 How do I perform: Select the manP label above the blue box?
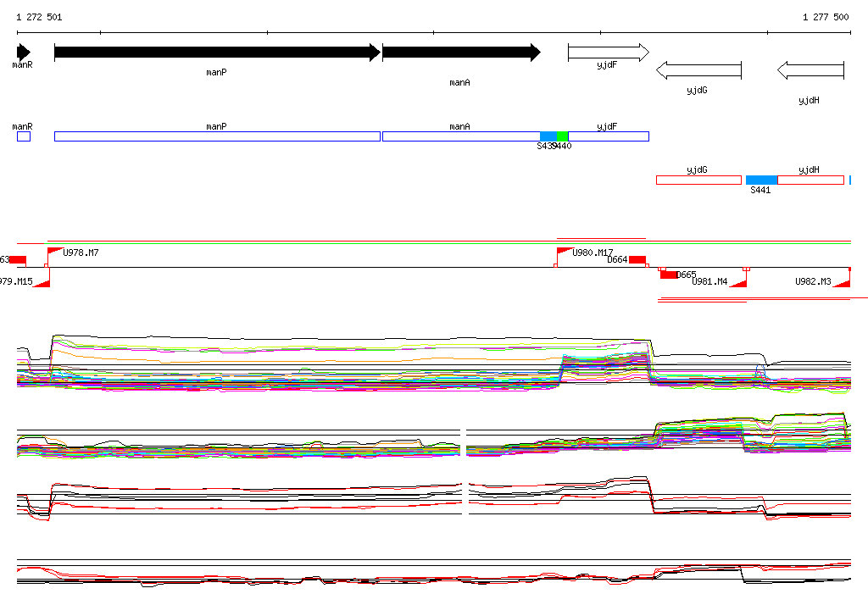coord(216,127)
